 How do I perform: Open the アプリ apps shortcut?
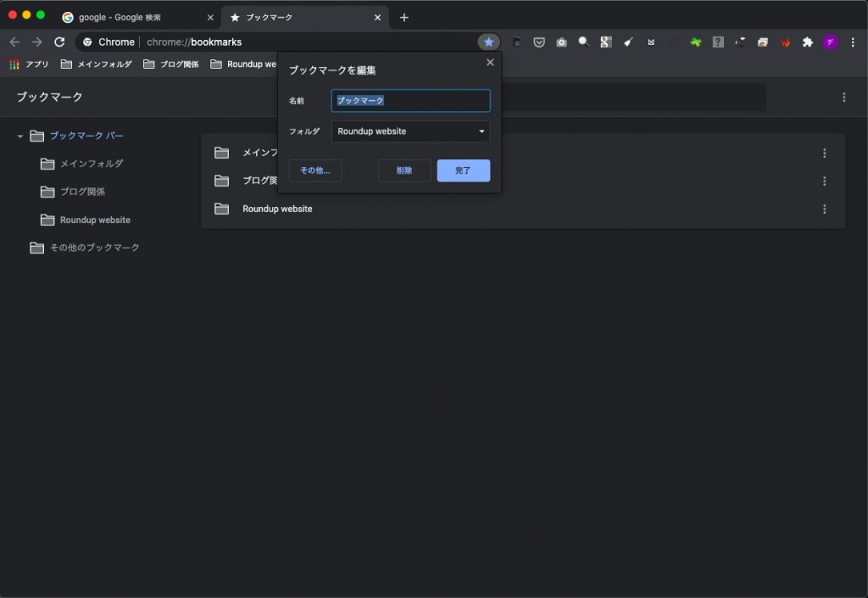tap(29, 64)
